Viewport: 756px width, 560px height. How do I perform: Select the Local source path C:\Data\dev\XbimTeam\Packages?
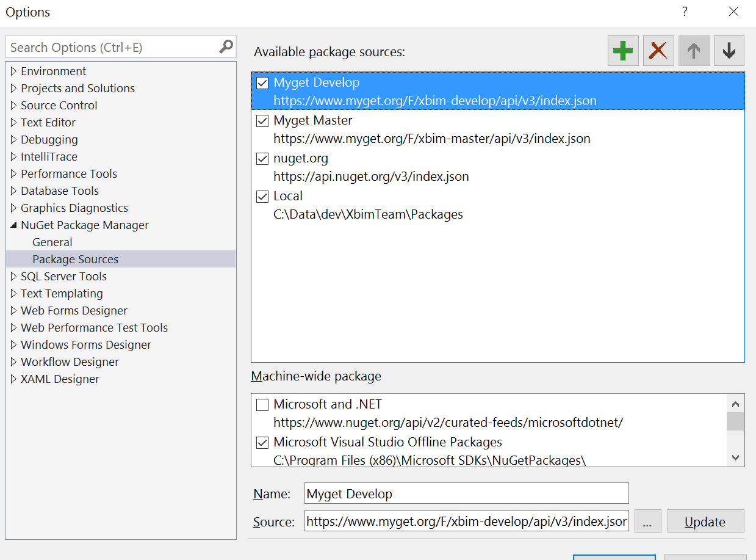(368, 215)
